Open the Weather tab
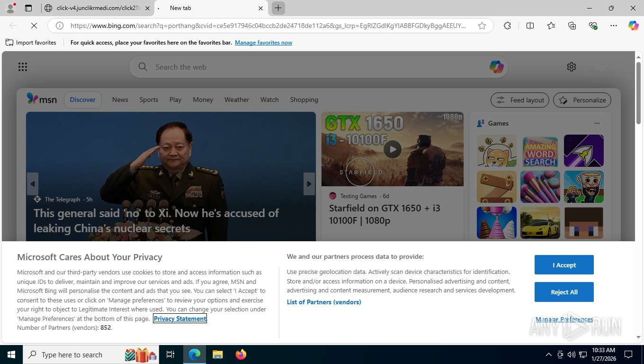 pos(237,100)
